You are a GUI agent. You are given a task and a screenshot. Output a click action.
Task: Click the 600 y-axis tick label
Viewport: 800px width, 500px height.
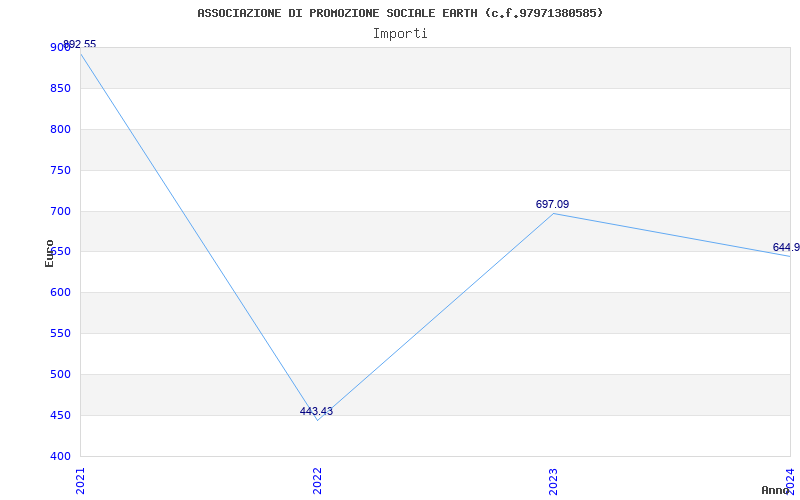(x=60, y=293)
